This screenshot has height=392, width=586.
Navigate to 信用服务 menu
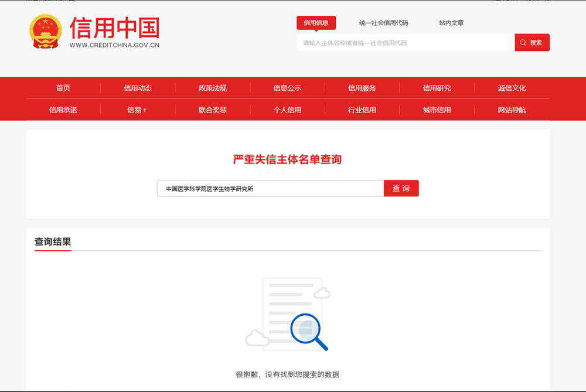click(362, 88)
